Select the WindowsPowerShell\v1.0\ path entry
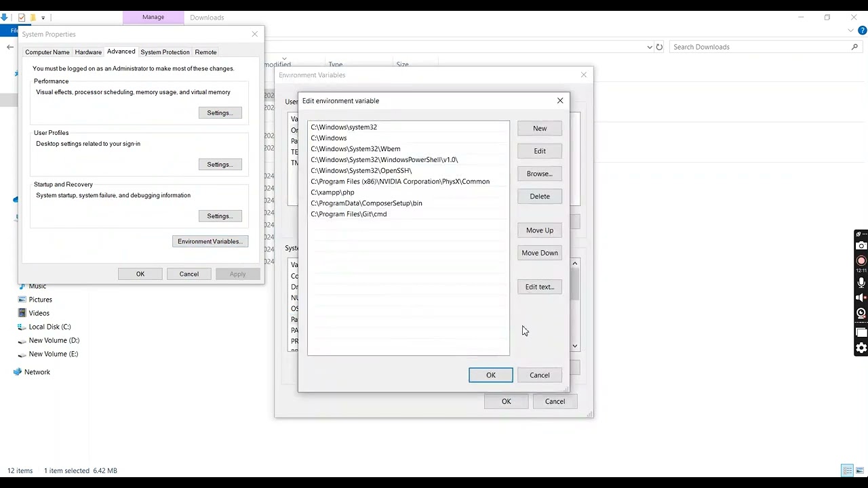The width and height of the screenshot is (868, 488). [x=408, y=160]
